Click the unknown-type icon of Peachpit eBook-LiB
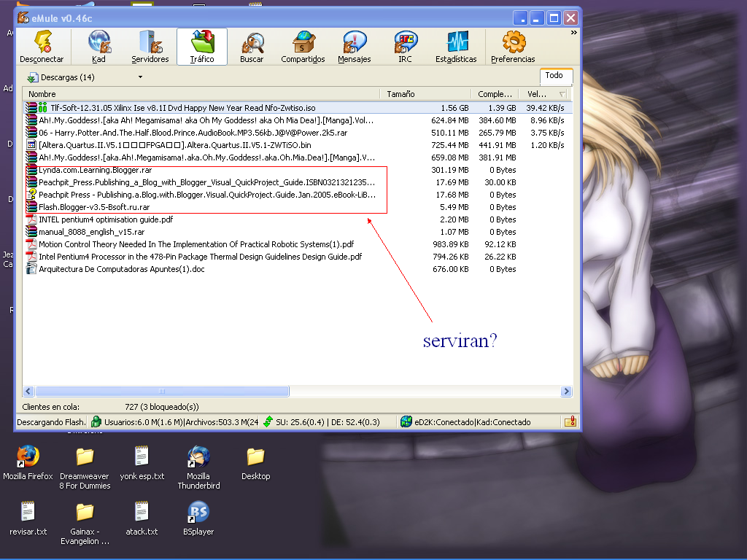Image resolution: width=747 pixels, height=560 pixels. pyautogui.click(x=31, y=194)
